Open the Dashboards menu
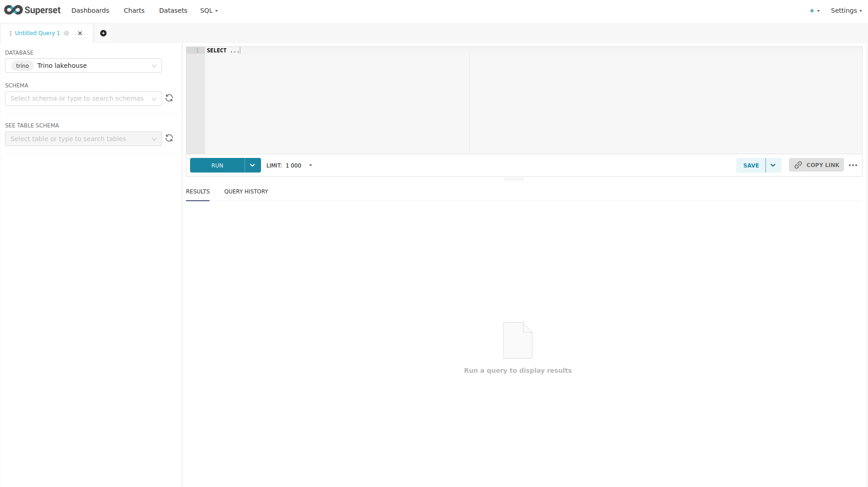868x487 pixels. [90, 10]
